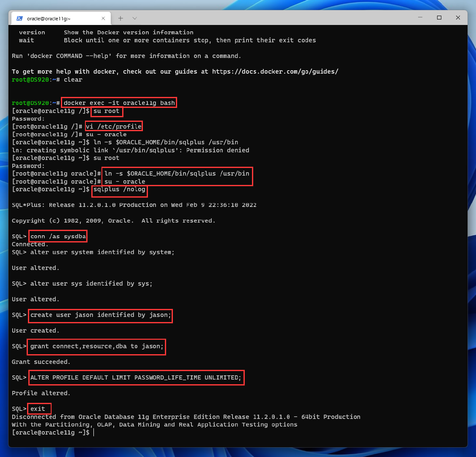Click the 'User created.' output line
476x457 pixels.
[x=36, y=330]
